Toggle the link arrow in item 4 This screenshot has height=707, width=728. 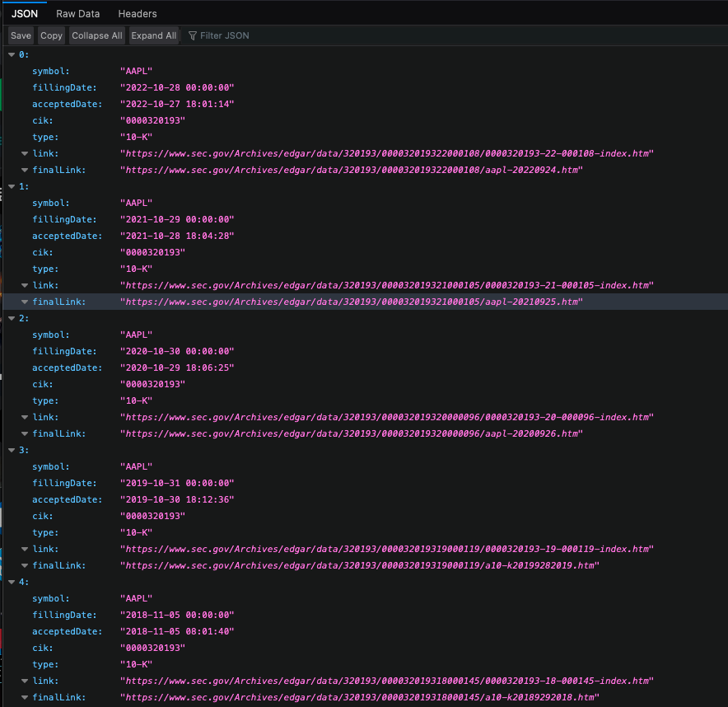click(x=25, y=681)
